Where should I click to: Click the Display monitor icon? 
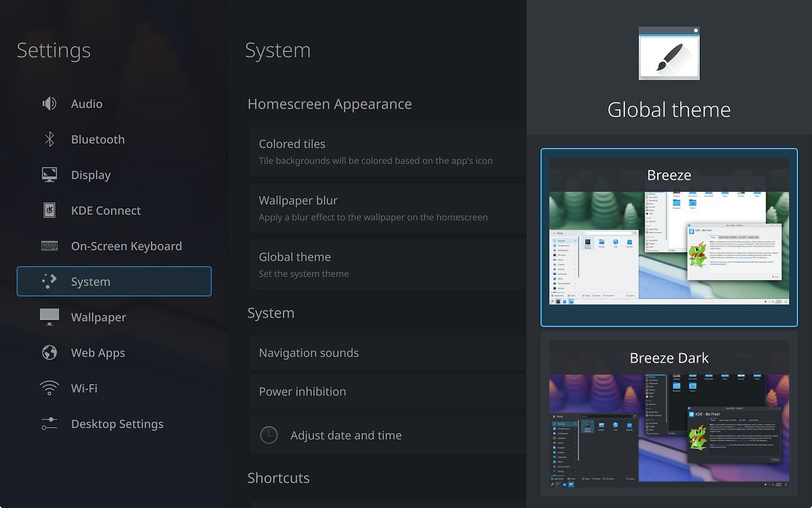point(49,175)
